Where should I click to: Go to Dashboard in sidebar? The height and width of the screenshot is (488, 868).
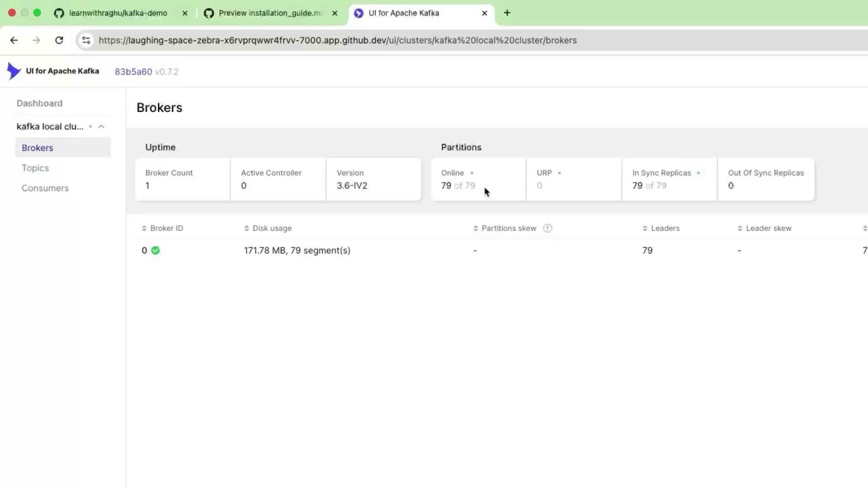coord(39,103)
